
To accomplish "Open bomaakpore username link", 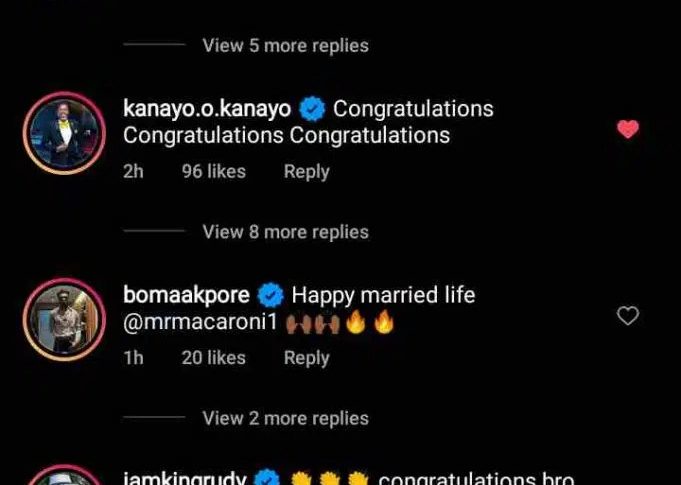I will tap(186, 295).
